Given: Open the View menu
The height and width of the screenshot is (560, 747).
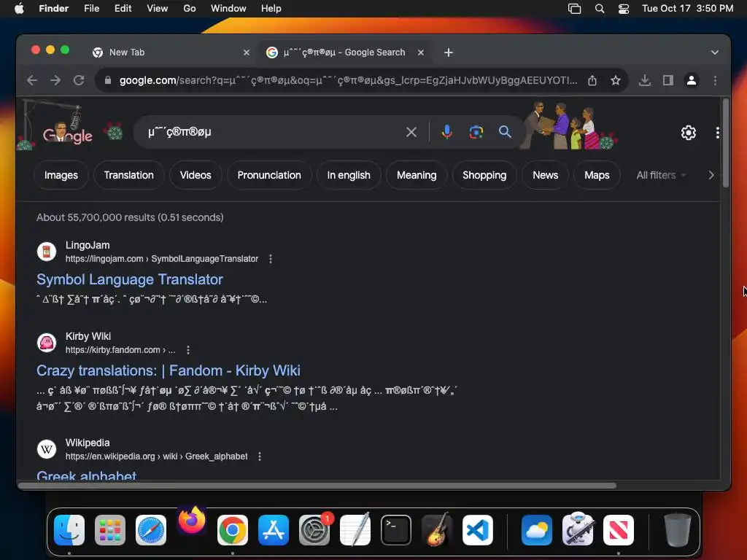Looking at the screenshot, I should click(158, 9).
